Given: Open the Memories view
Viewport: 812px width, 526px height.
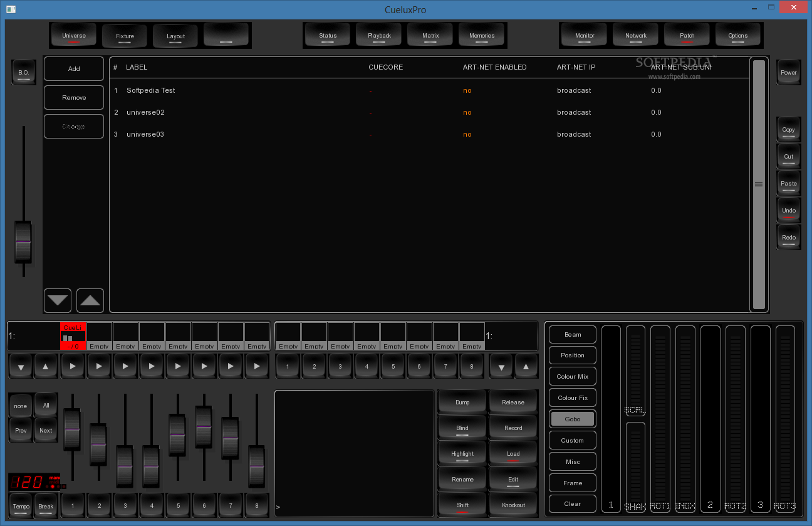Looking at the screenshot, I should 482,35.
